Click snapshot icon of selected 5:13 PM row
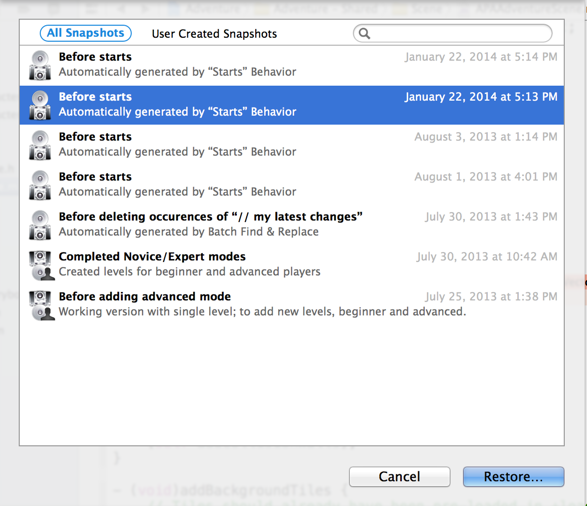The width and height of the screenshot is (587, 506). 40,105
